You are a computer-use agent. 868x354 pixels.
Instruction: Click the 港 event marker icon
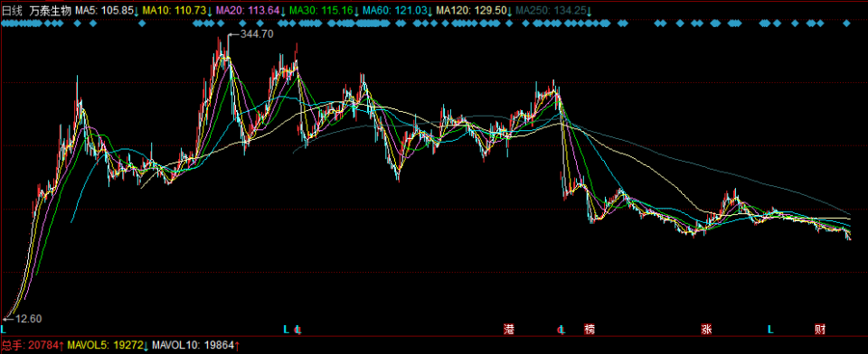509,330
